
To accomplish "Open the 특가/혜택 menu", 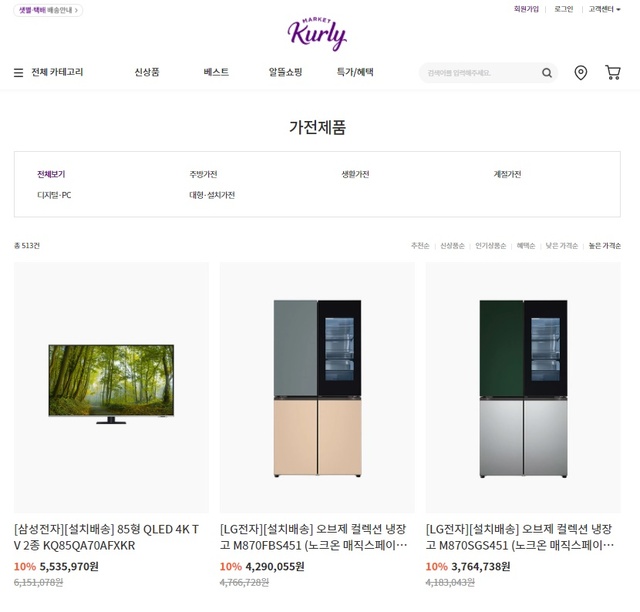I will pyautogui.click(x=355, y=72).
